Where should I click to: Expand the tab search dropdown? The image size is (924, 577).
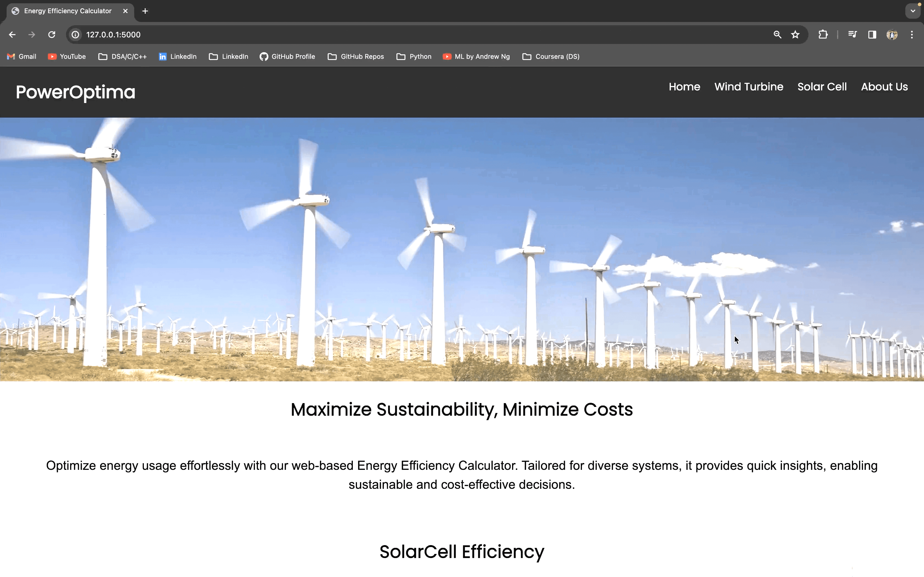(x=913, y=11)
